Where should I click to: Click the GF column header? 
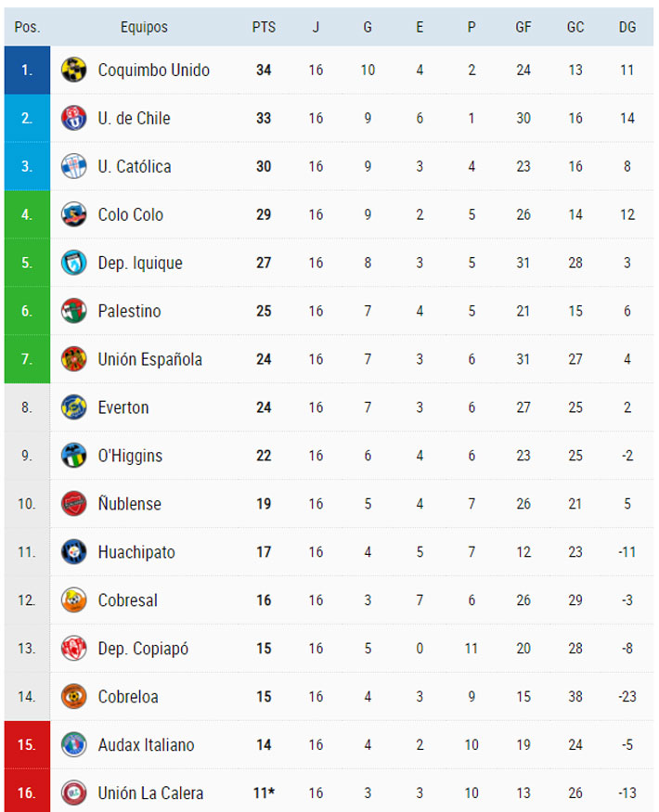[x=523, y=27]
